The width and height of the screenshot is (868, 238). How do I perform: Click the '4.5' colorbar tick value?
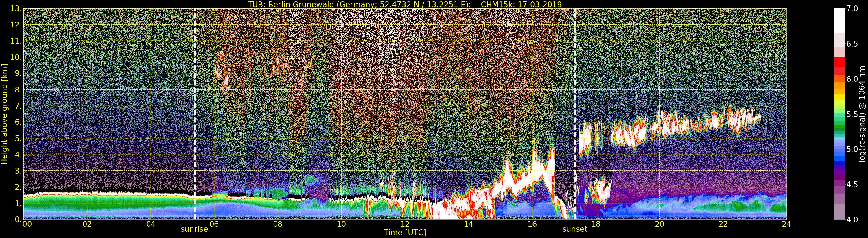click(852, 185)
